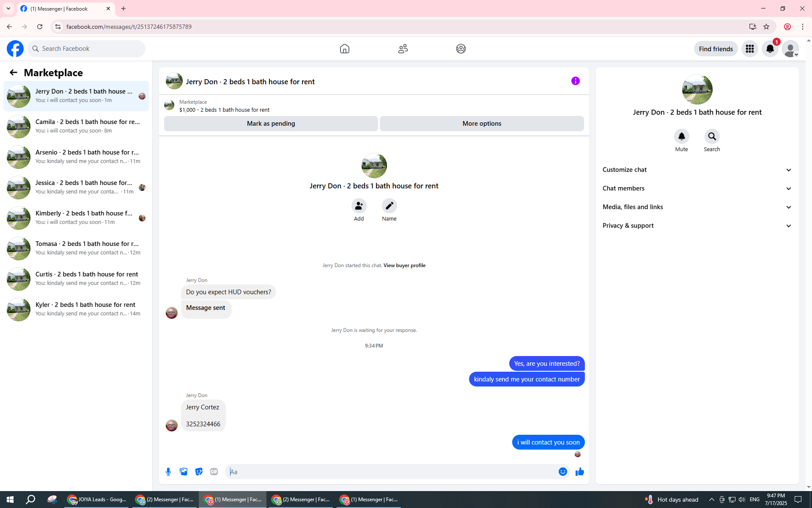Open the emoji picker in message box
This screenshot has width=812, height=508.
click(563, 472)
